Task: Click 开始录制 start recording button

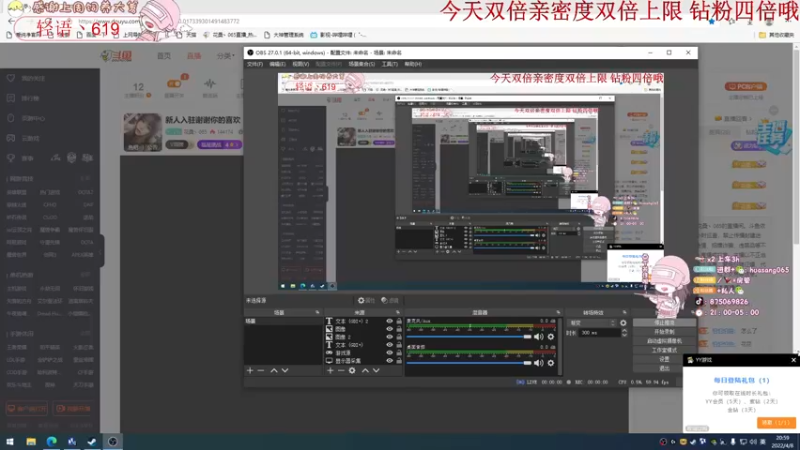Action: pyautogui.click(x=664, y=332)
